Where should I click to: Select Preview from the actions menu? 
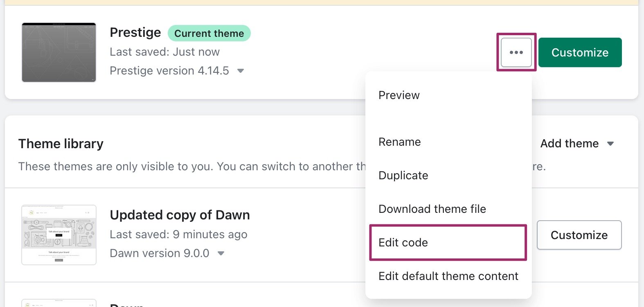point(399,95)
